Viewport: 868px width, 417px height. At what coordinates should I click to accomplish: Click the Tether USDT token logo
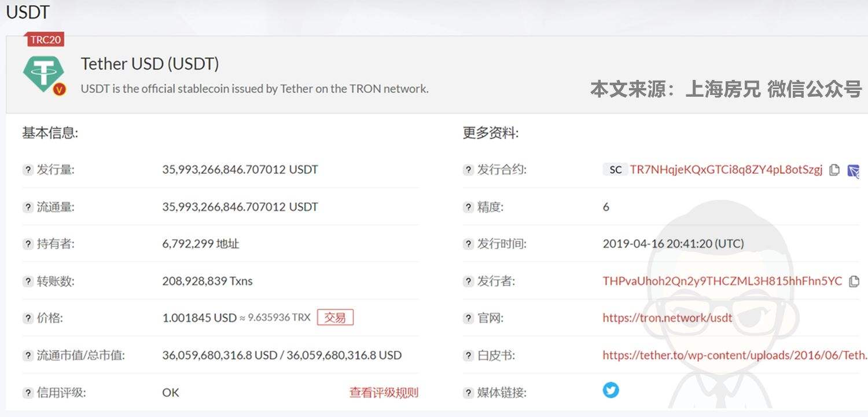click(x=44, y=75)
